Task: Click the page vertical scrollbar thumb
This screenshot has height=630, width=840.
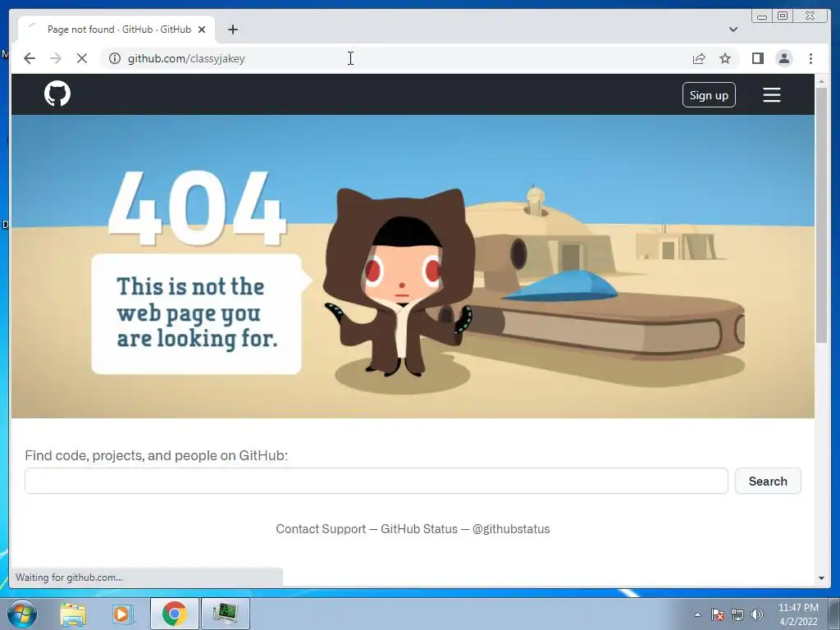Action: pos(821,214)
